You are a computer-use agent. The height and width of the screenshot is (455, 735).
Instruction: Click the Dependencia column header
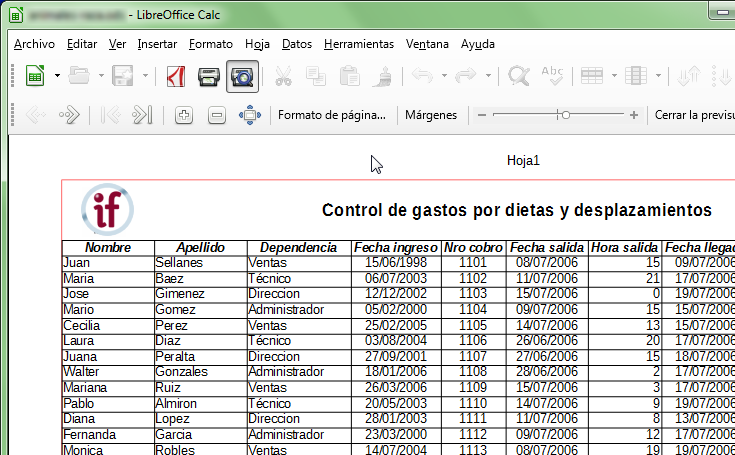(x=299, y=247)
